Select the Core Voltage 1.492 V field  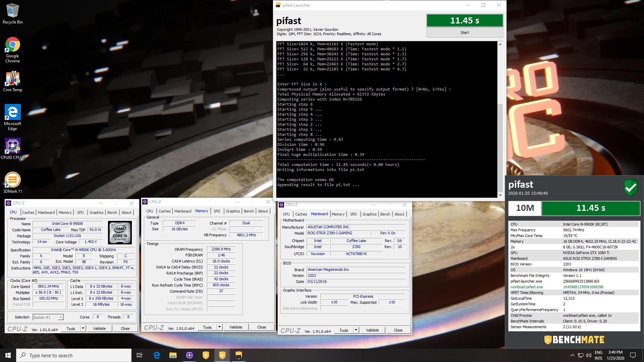[x=91, y=242]
